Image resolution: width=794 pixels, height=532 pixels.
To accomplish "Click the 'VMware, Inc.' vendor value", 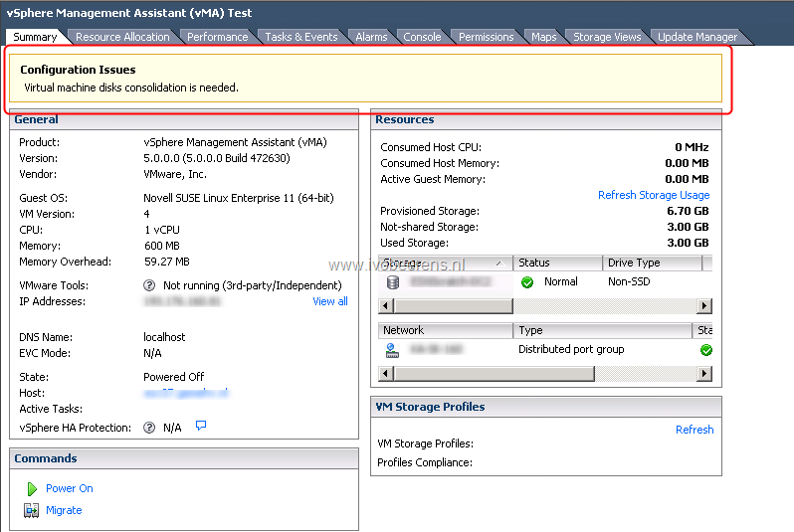I will (x=175, y=174).
